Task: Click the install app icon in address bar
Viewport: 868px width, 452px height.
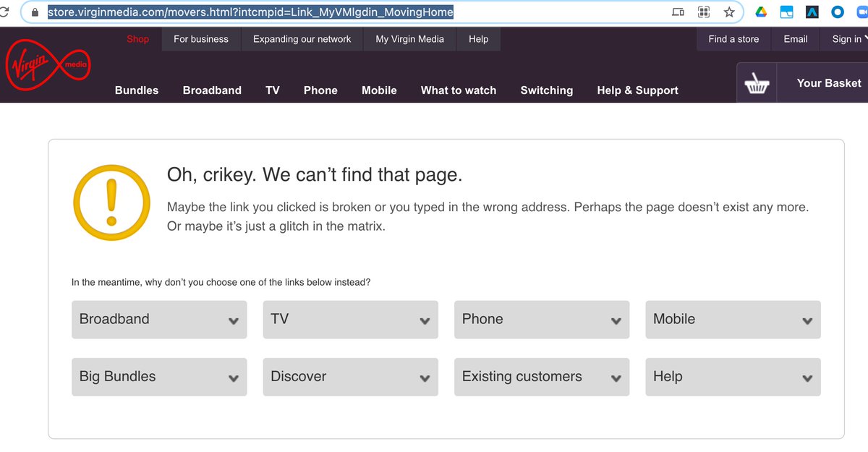Action: click(678, 12)
